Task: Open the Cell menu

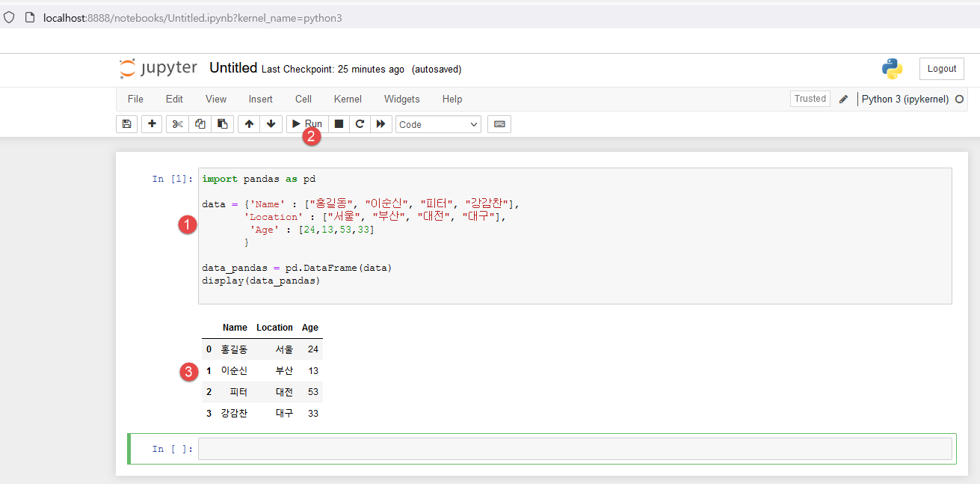Action: pos(303,99)
